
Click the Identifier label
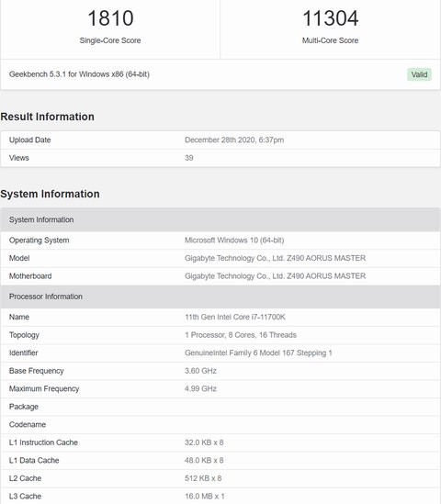tap(24, 353)
